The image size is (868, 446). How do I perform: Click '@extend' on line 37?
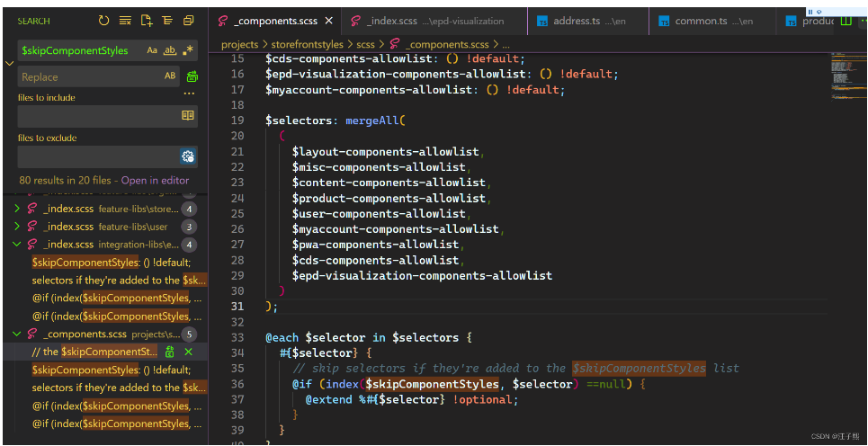[x=329, y=399]
